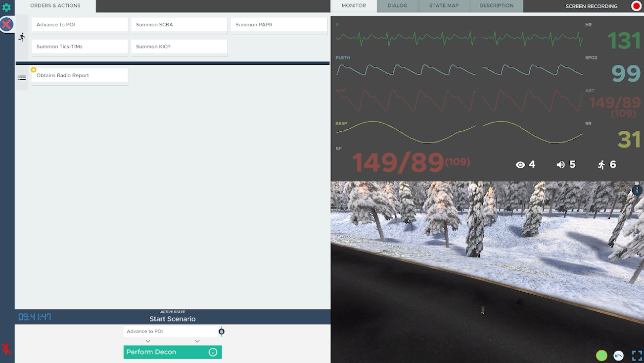The image size is (644, 363).
Task: Open the Description tab
Action: (496, 6)
